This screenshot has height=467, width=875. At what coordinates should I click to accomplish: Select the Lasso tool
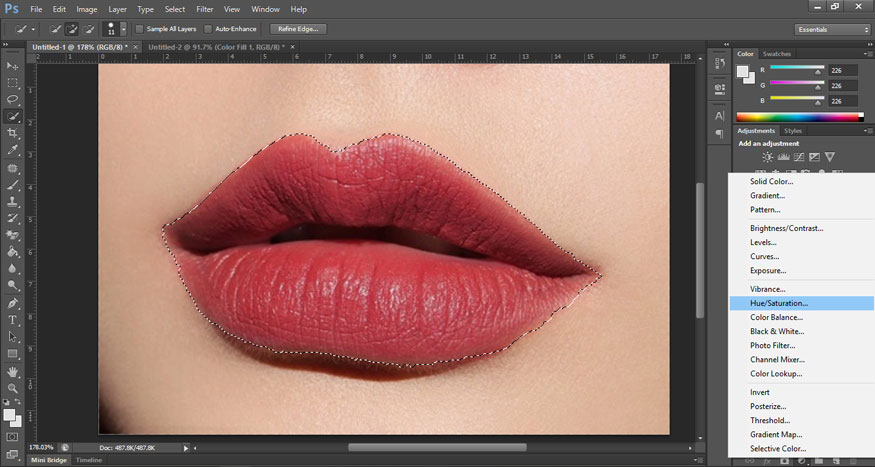click(x=13, y=100)
